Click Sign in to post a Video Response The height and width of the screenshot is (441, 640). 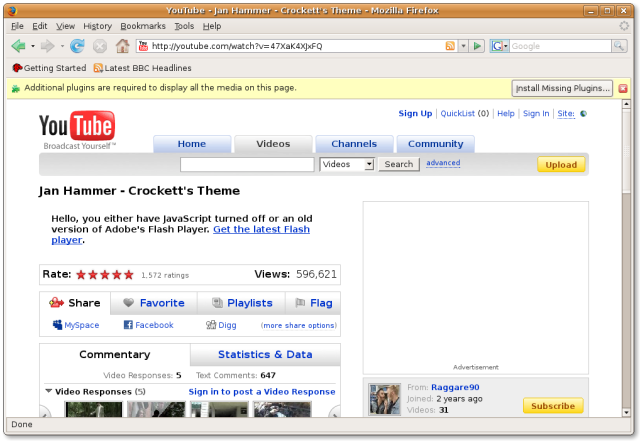click(262, 392)
